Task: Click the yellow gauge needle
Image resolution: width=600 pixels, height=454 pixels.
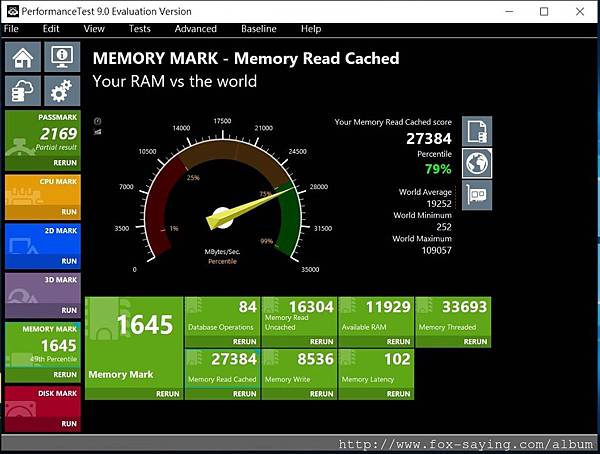Action: (249, 207)
